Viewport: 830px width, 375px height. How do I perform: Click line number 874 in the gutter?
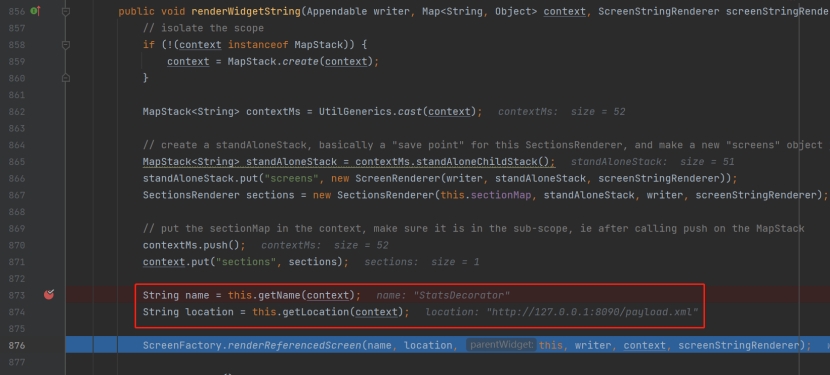pos(16,312)
